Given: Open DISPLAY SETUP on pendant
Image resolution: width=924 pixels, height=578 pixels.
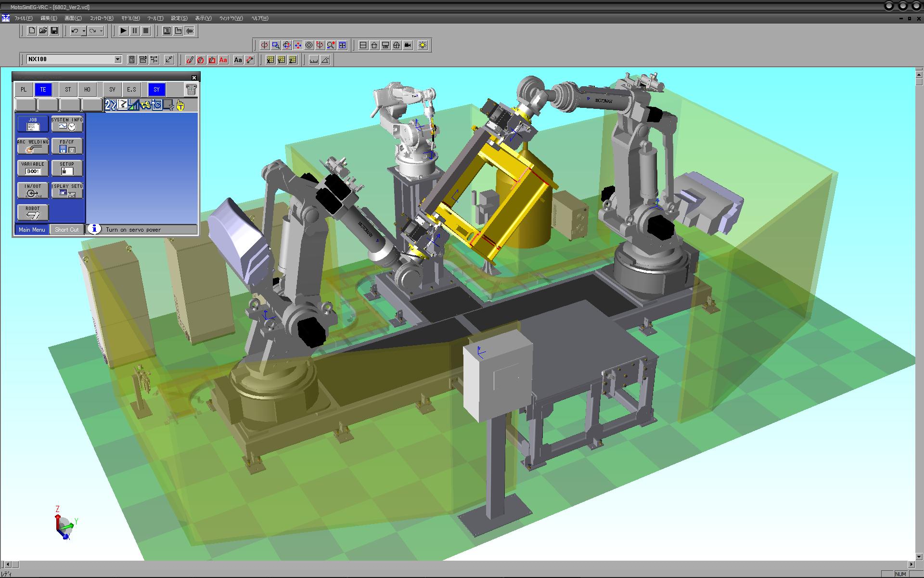Looking at the screenshot, I should (x=67, y=191).
